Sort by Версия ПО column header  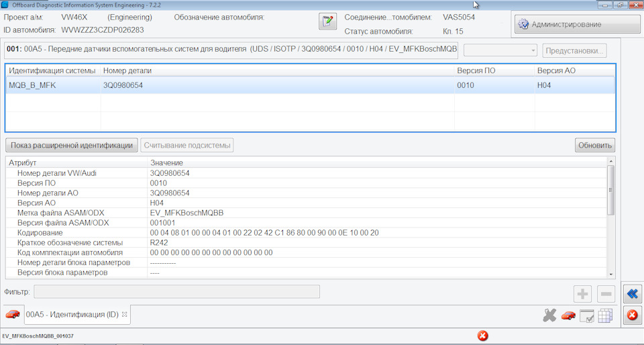[494, 70]
